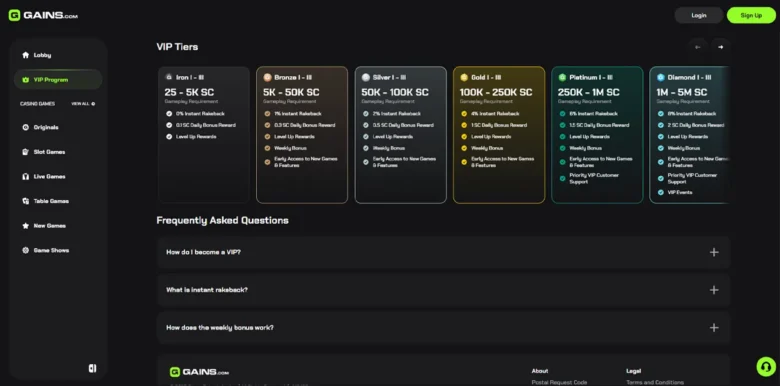
Task: Expand 'How do I become a VIP?' plus
Action: coord(714,252)
